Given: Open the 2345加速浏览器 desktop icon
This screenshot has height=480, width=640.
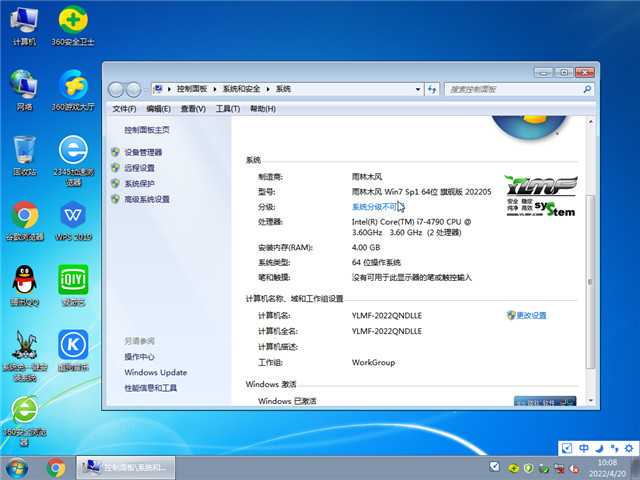Looking at the screenshot, I should (x=73, y=160).
